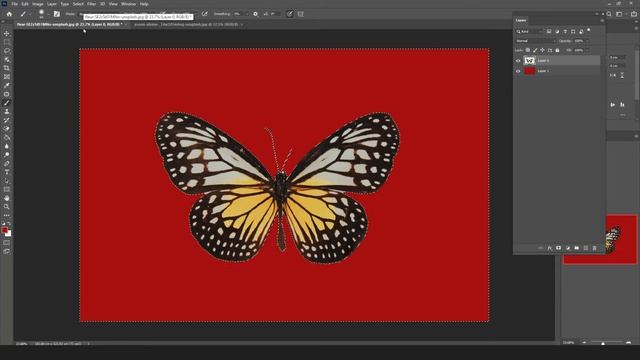Click the Layer 0 butterfly thumbnail

[x=529, y=61]
